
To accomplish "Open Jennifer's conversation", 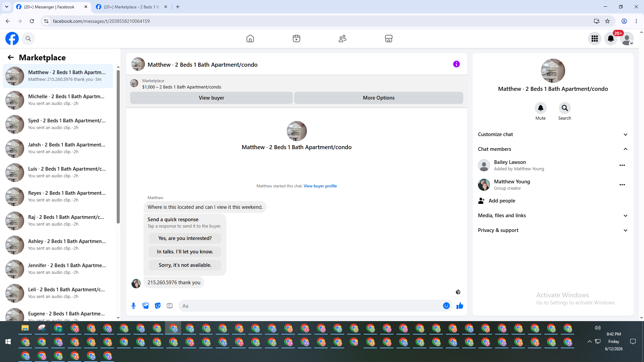I will pos(58,269).
